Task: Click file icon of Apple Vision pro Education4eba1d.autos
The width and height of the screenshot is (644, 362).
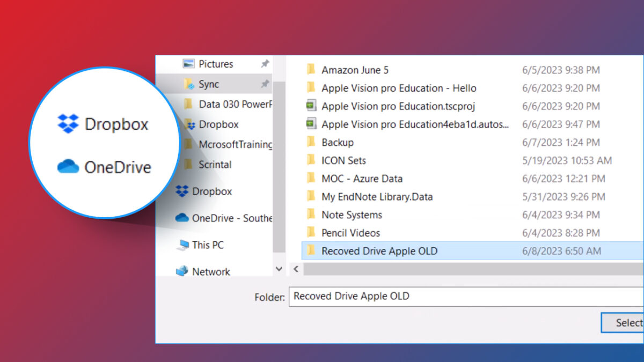Action: coord(310,124)
